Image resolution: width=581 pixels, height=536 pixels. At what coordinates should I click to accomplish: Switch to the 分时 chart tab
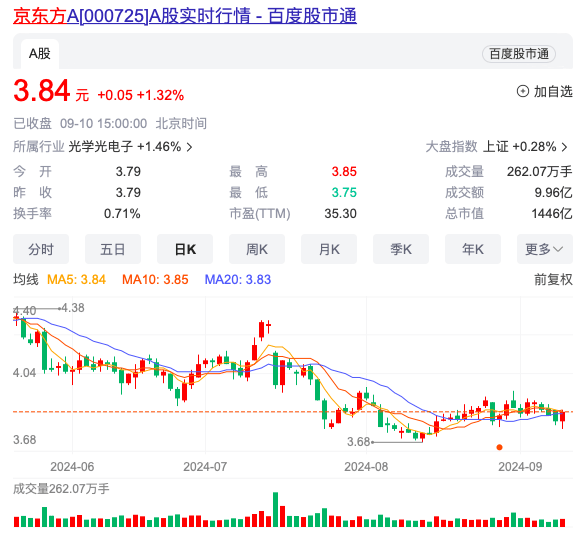[41, 249]
